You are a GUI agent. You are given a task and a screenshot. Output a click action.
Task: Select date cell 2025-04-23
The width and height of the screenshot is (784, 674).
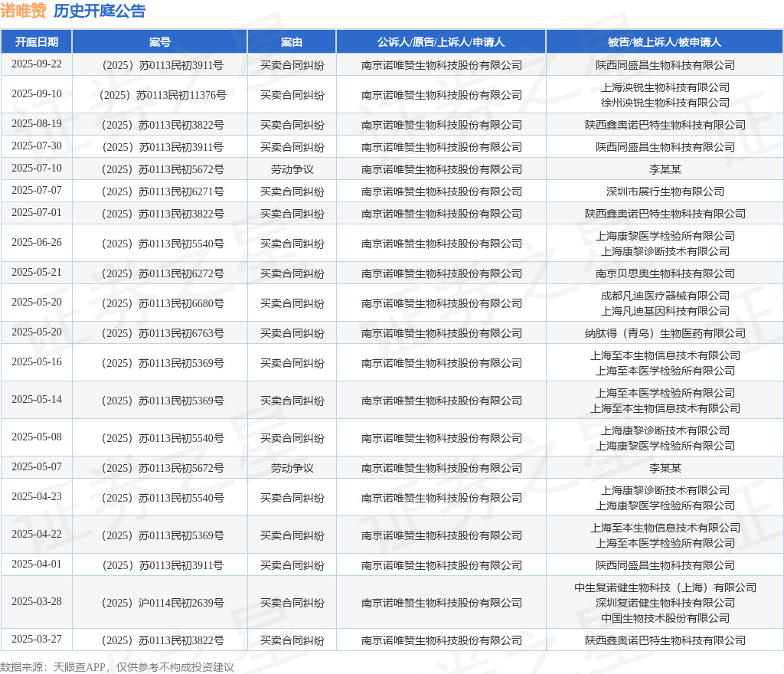pyautogui.click(x=37, y=497)
